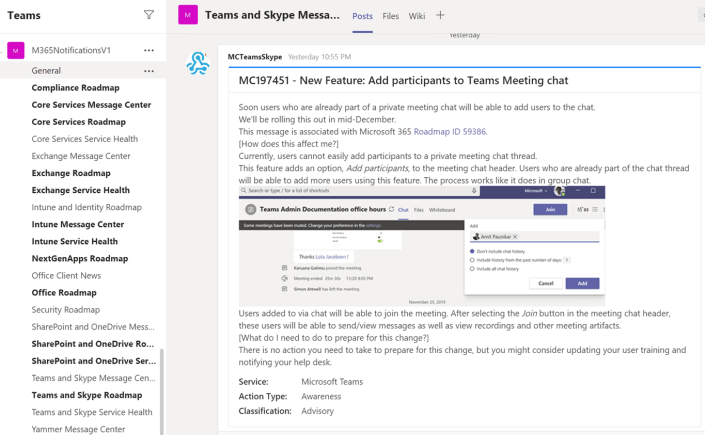
Task: Go to Teams and Skype Roadmap channel
Action: (87, 395)
